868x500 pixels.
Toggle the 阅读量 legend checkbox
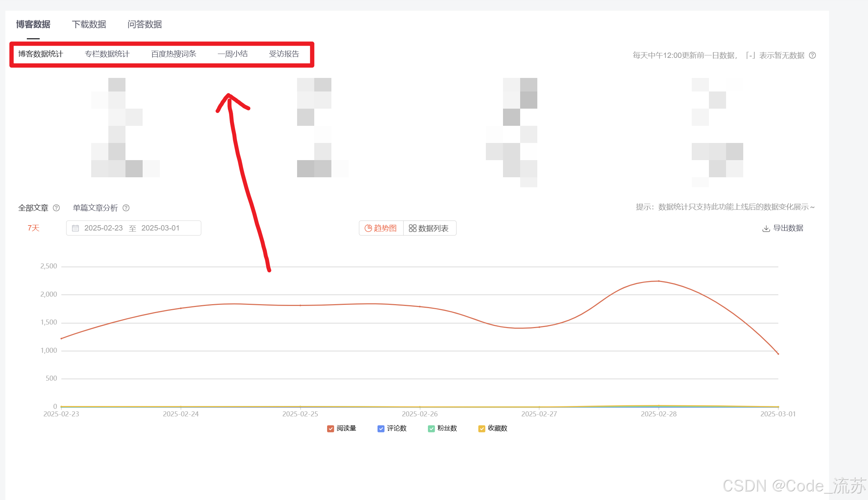click(330, 429)
